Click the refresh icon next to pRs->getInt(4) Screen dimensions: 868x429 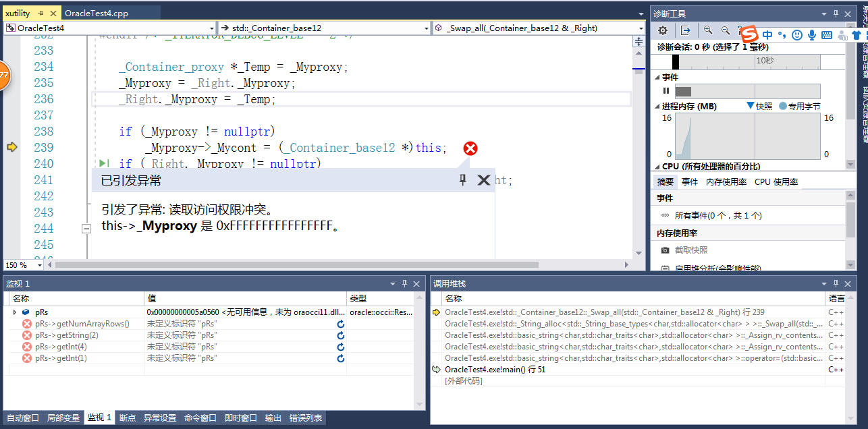coord(341,347)
